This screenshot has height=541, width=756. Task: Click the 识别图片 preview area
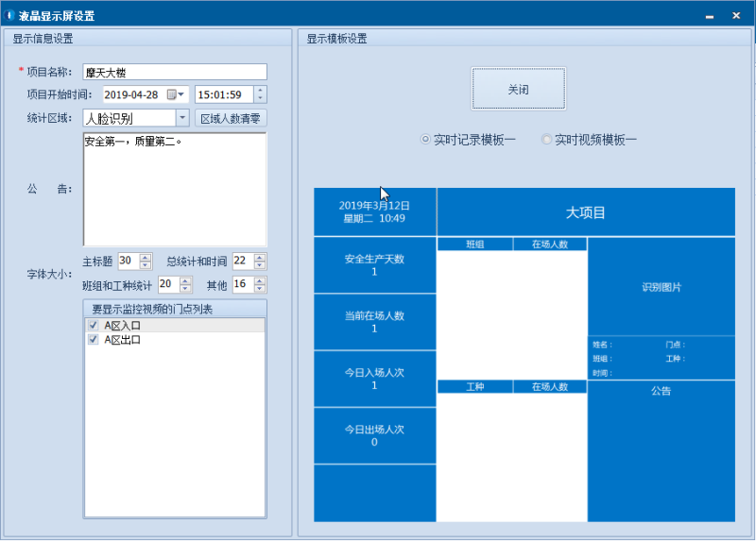click(x=661, y=287)
